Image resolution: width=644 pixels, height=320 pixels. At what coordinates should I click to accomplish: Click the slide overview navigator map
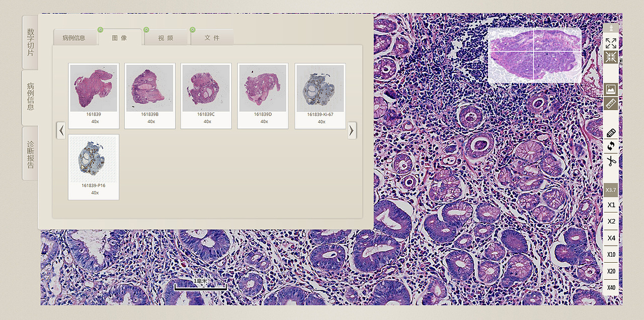tap(534, 55)
